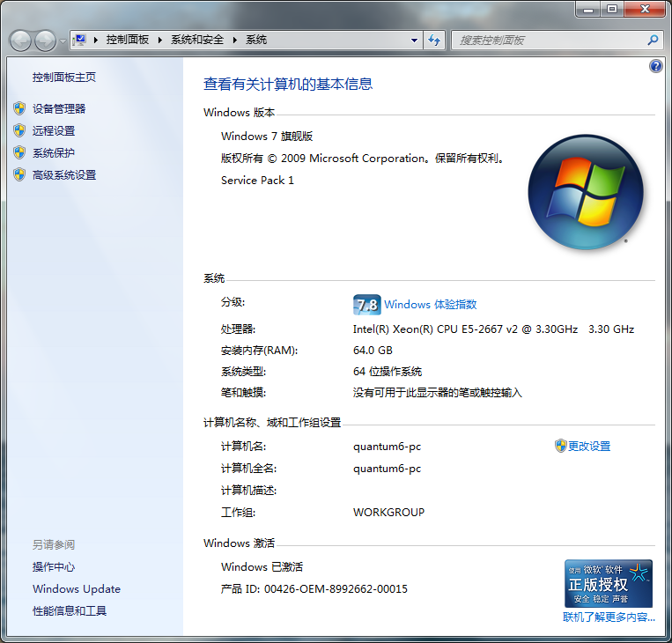Click computer name quantum6-pc beside 计算机名
672x643 pixels.
coord(387,447)
